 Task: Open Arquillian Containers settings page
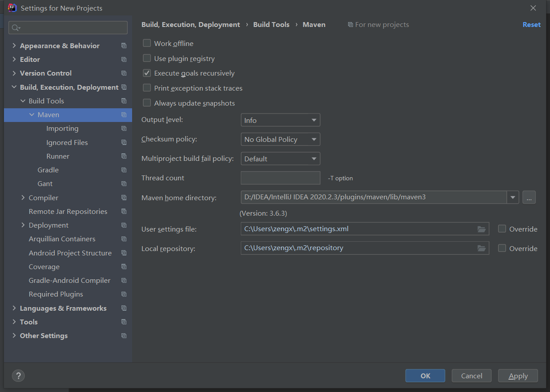click(62, 239)
